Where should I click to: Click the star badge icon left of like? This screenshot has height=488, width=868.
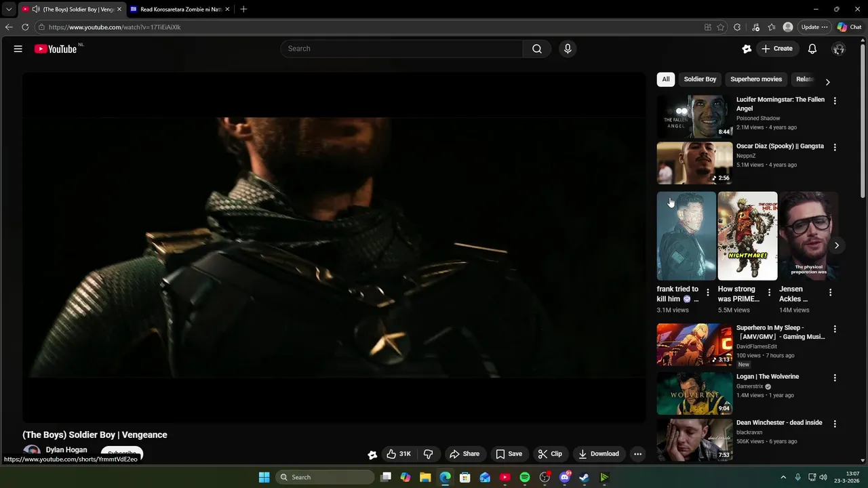pyautogui.click(x=372, y=455)
